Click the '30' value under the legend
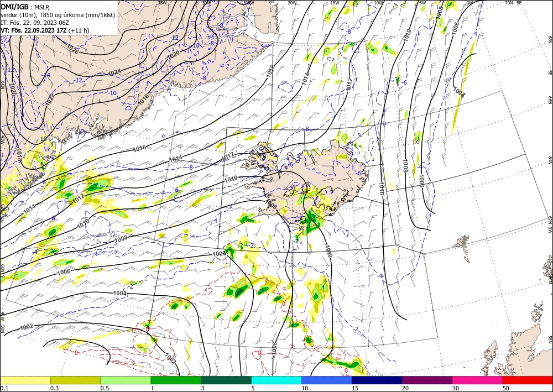The image size is (553, 392). [456, 388]
